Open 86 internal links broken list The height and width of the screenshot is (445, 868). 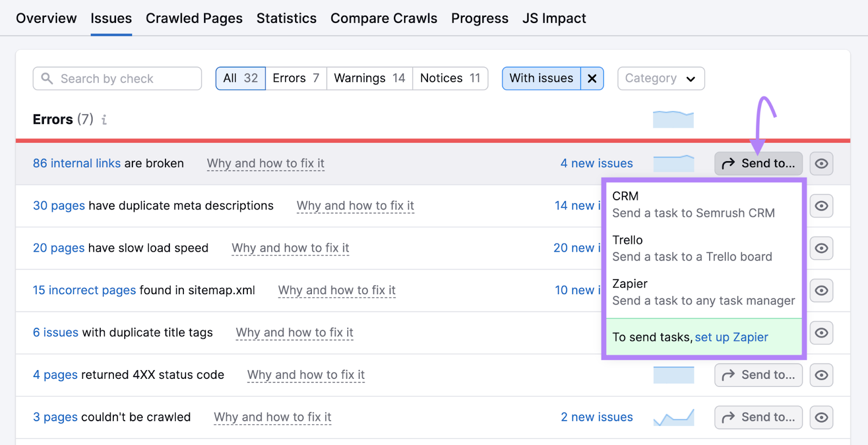76,163
